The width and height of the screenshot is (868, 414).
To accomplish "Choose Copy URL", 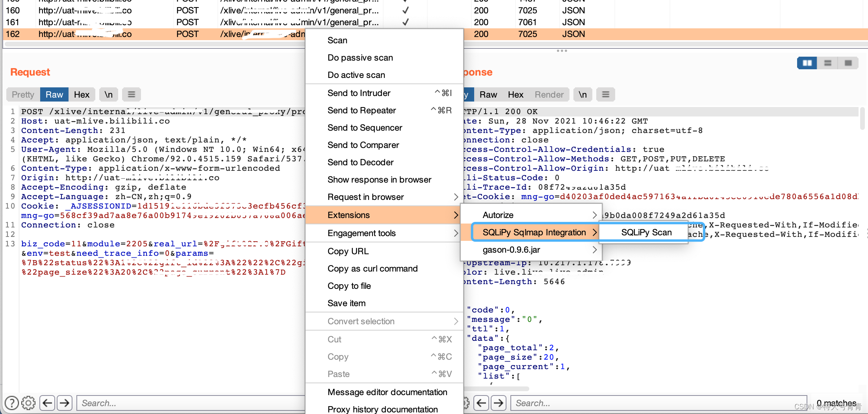I will point(384,251).
